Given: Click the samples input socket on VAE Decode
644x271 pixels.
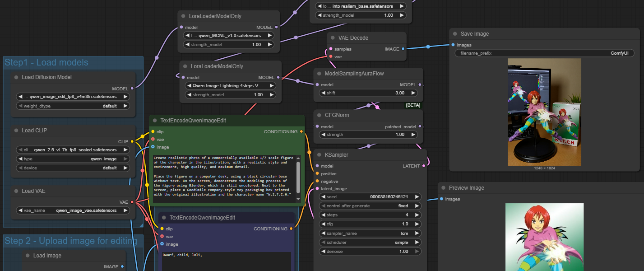Looking at the screenshot, I should 331,49.
